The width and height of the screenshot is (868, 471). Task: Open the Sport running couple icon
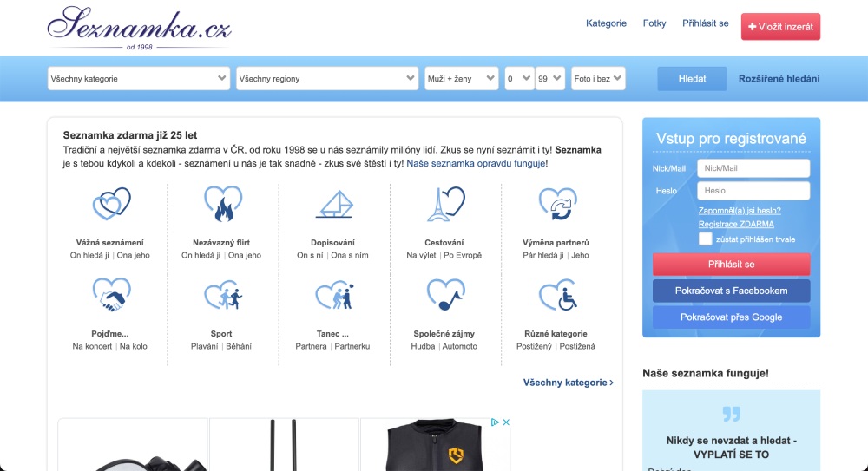(222, 294)
